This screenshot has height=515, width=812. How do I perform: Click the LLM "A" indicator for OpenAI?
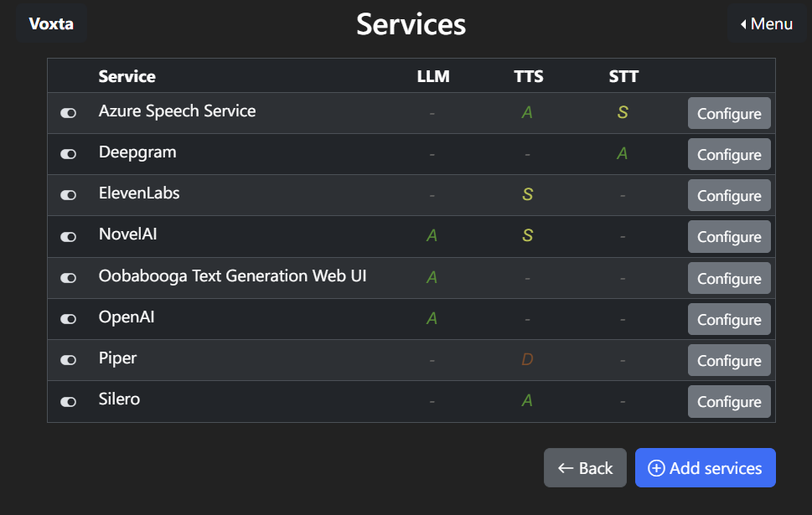point(432,318)
